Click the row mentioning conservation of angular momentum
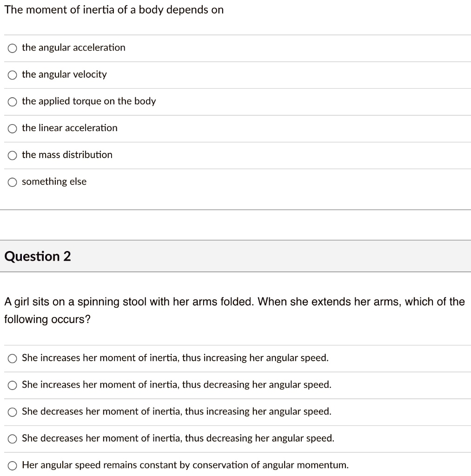The width and height of the screenshot is (471, 476). click(186, 465)
